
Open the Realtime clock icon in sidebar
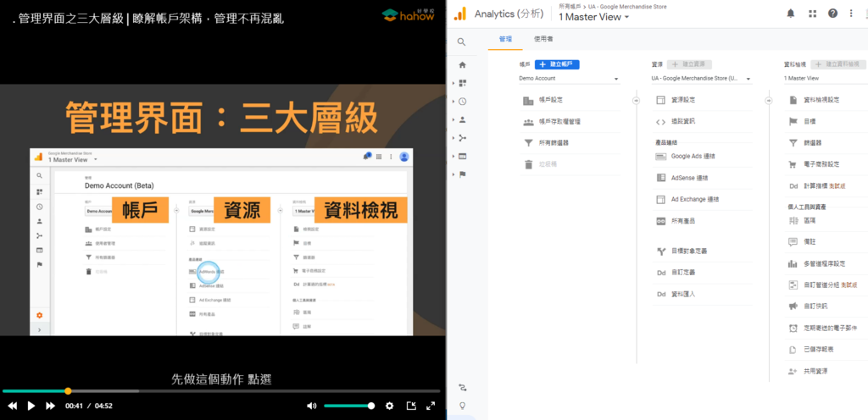pos(463,102)
